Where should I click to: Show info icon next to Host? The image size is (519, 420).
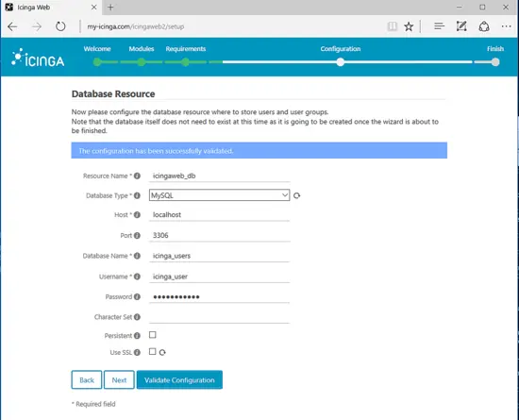tap(137, 215)
